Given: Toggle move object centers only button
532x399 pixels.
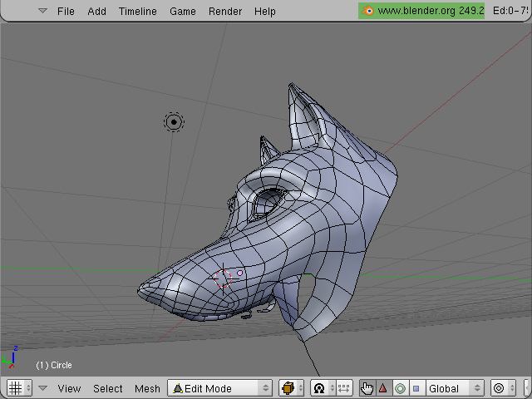Looking at the screenshot, I should [343, 388].
